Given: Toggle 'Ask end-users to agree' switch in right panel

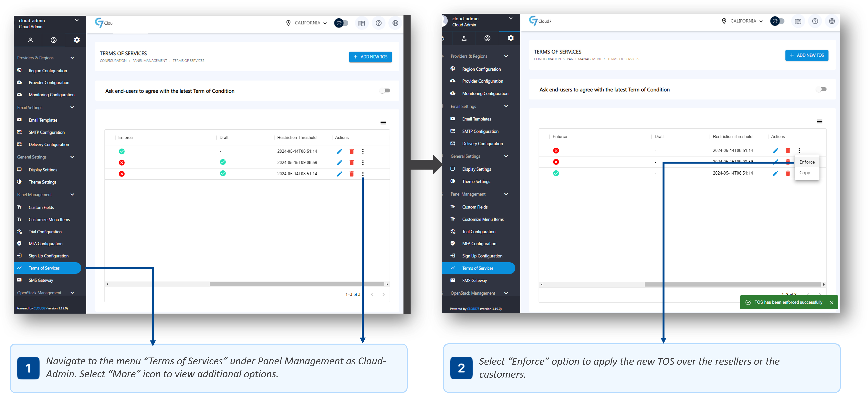Looking at the screenshot, I should [x=821, y=89].
